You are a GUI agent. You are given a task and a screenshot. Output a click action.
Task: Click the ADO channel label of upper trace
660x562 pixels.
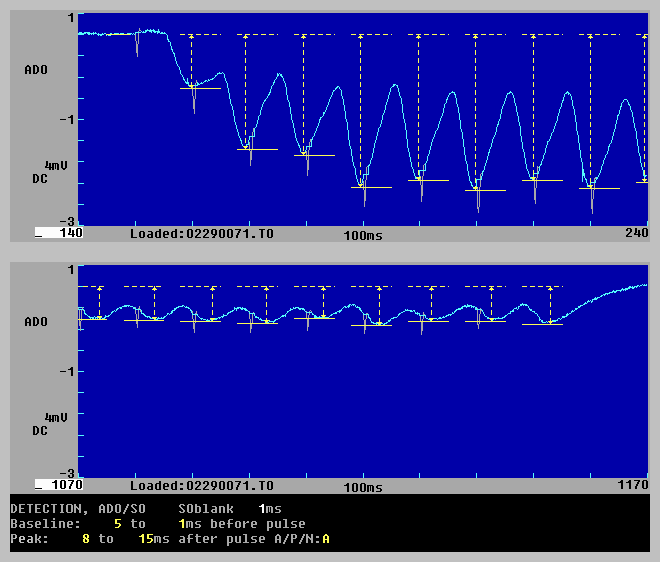(36, 70)
